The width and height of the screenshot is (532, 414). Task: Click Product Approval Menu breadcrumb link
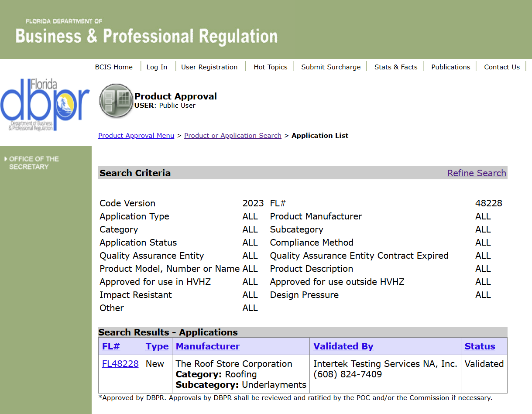pyautogui.click(x=136, y=136)
